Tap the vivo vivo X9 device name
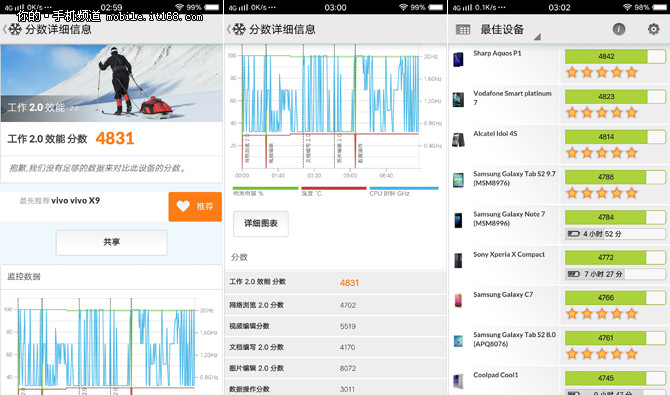The image size is (670, 395). coord(76,200)
